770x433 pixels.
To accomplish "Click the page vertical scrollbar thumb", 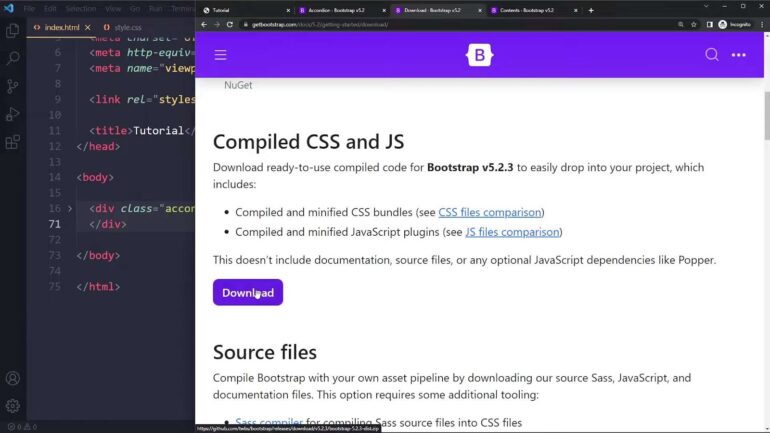I will click(x=767, y=116).
